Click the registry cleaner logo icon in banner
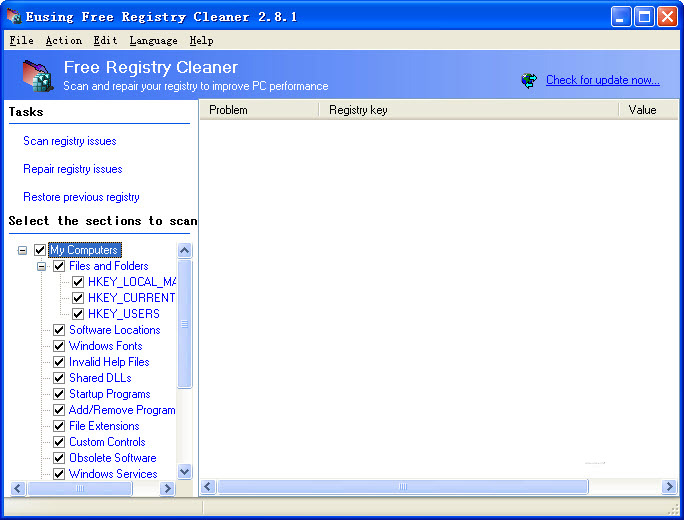 34,76
